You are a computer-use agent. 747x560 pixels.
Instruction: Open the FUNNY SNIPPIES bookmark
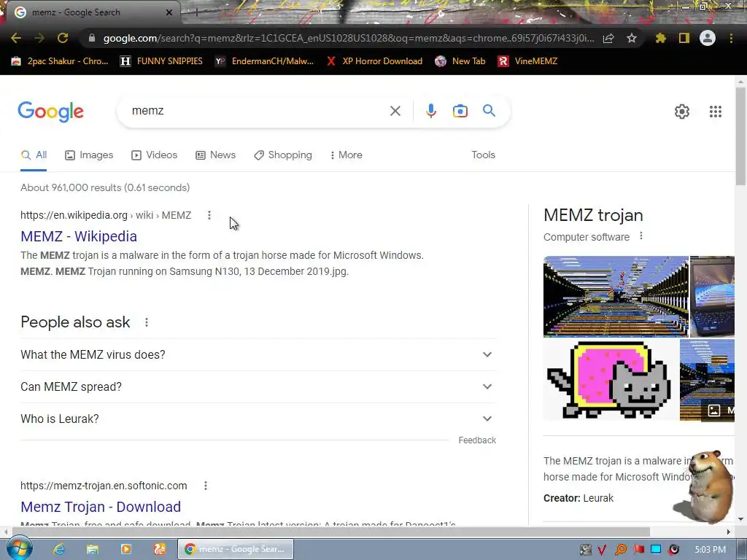coord(161,61)
